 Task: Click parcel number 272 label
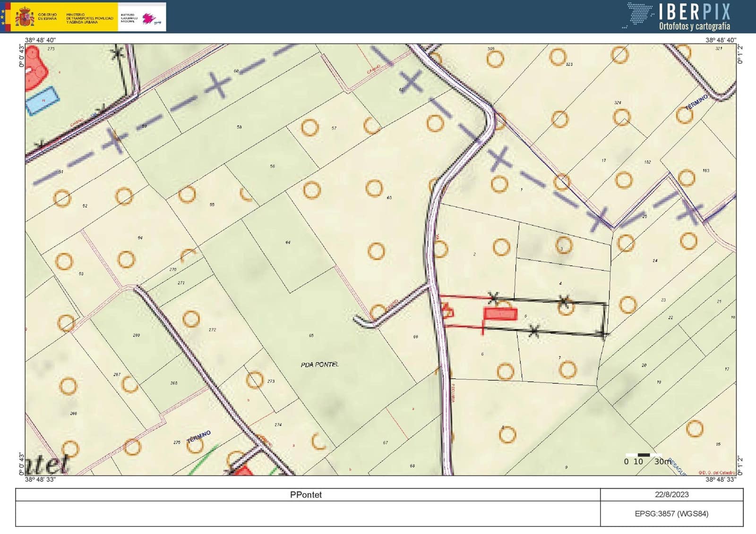[212, 330]
